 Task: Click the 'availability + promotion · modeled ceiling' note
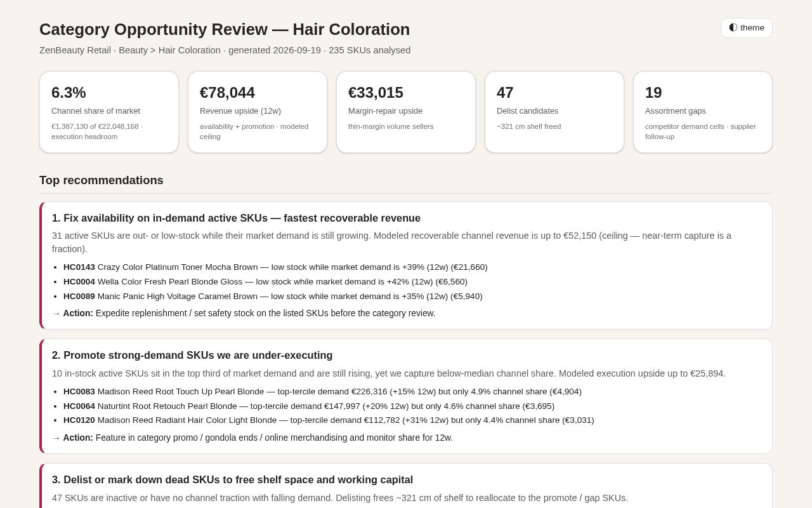point(254,131)
